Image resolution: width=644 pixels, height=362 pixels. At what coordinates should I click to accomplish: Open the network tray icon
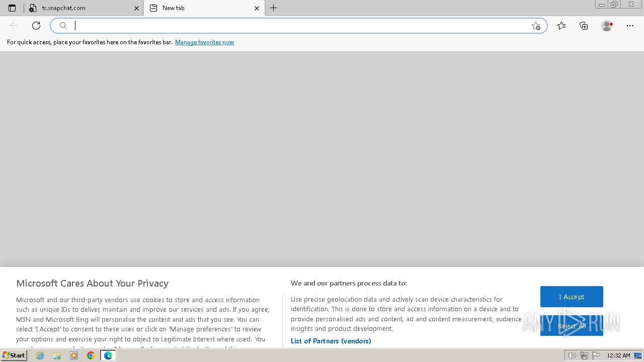584,355
